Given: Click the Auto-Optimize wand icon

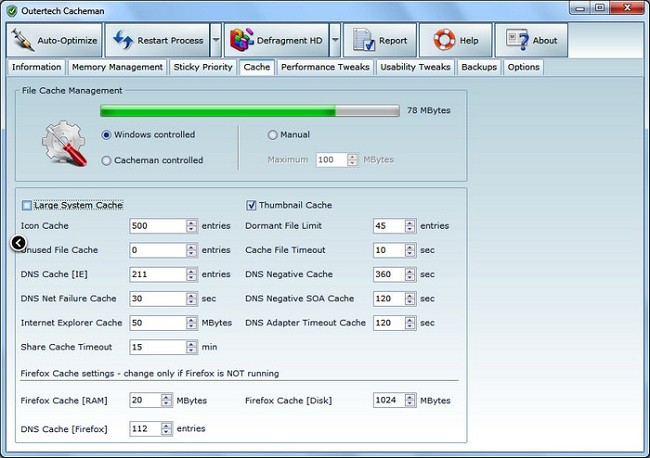Looking at the screenshot, I should coord(22,41).
